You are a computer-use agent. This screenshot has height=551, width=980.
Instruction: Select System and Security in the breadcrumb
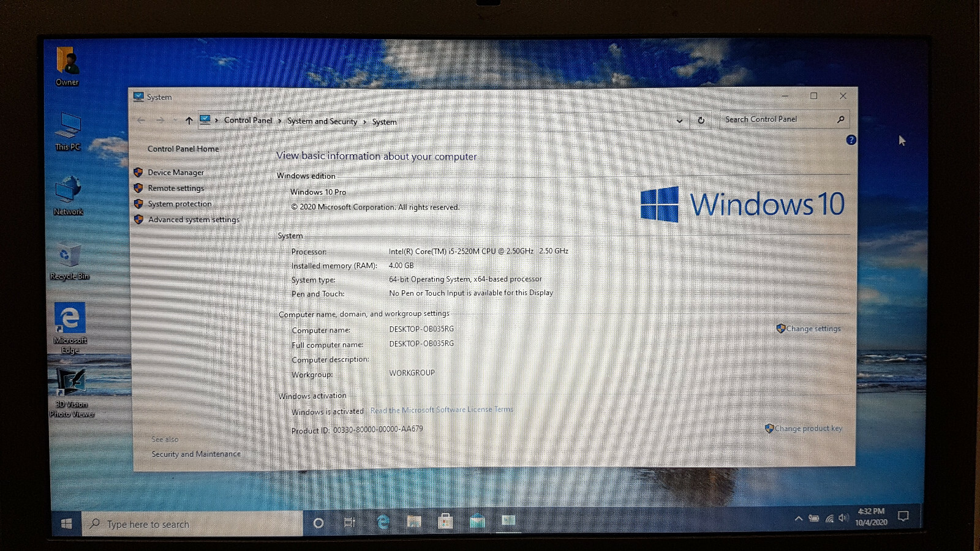[x=322, y=121]
